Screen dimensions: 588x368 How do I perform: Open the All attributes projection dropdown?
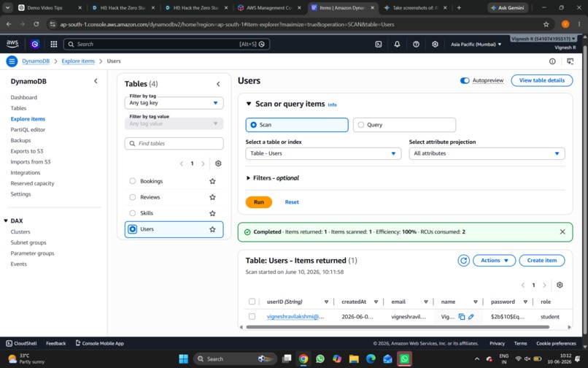click(487, 153)
